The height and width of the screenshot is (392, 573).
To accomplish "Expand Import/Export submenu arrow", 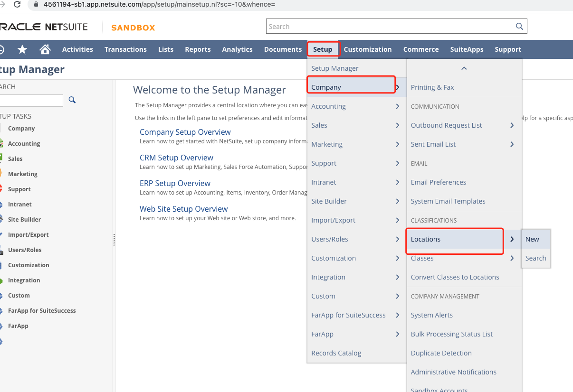I will coord(398,220).
